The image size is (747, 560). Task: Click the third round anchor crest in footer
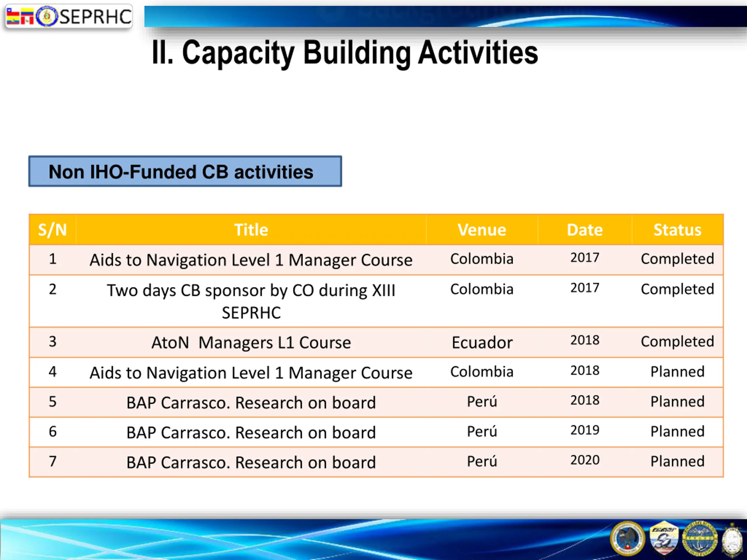700,538
